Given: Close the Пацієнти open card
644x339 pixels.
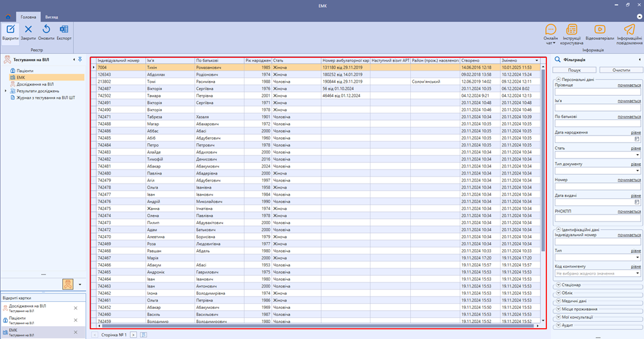Looking at the screenshot, I should click(x=75, y=319).
